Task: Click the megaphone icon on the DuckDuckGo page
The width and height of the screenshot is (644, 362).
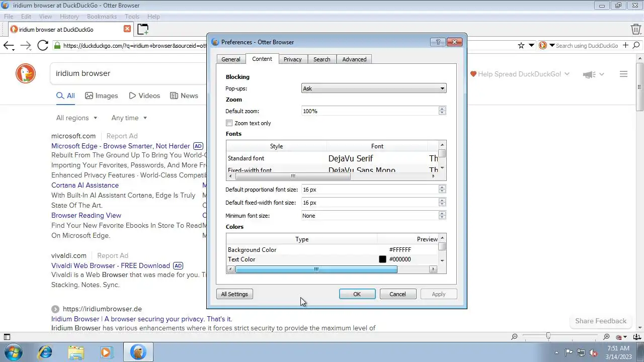Action: coord(589,74)
